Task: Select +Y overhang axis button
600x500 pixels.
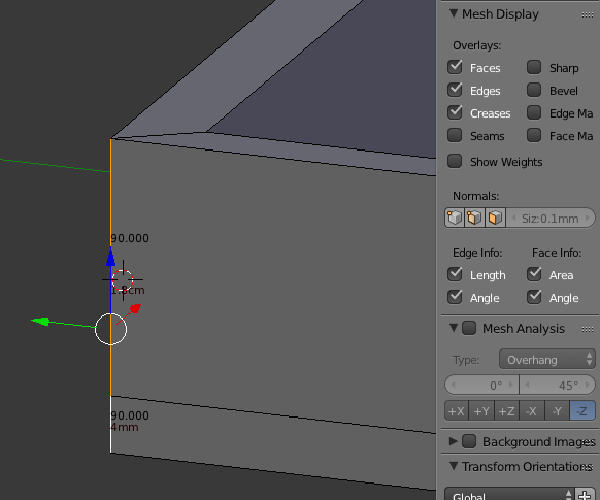Action: 482,411
